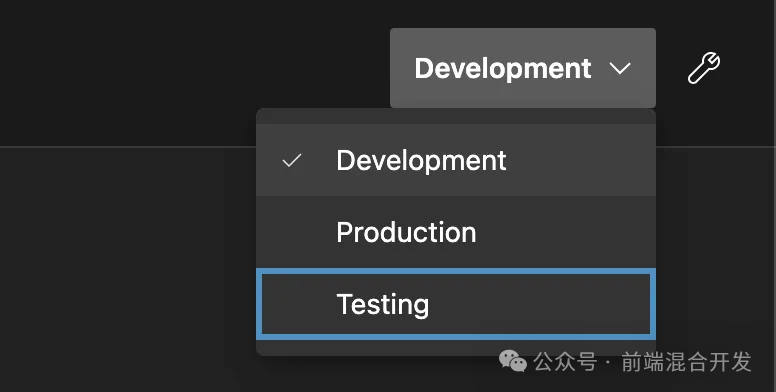Select Testing from the environment list
The width and height of the screenshot is (776, 392).
click(456, 304)
